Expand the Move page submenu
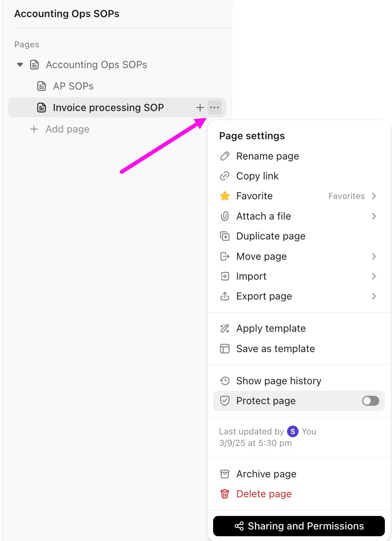 pyautogui.click(x=374, y=256)
